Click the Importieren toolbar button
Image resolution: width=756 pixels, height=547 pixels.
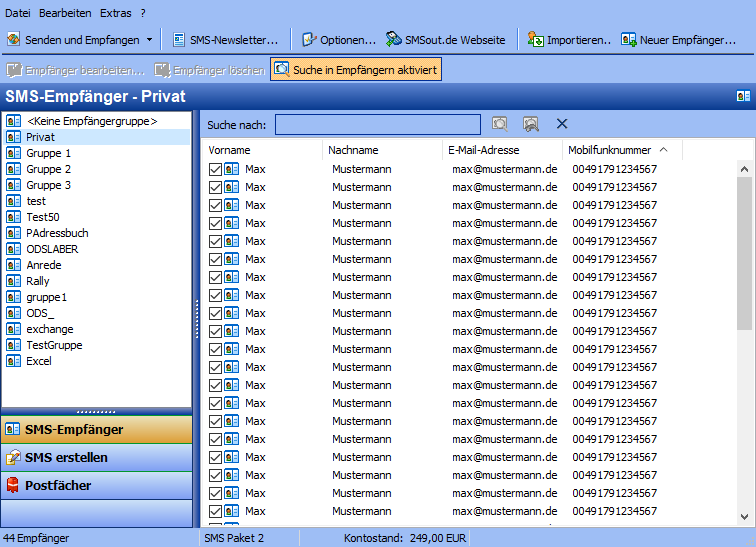tap(569, 40)
